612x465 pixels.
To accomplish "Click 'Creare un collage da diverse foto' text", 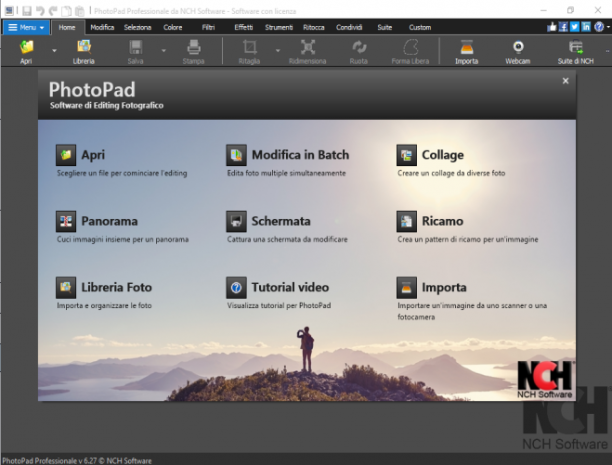I will click(x=451, y=173).
